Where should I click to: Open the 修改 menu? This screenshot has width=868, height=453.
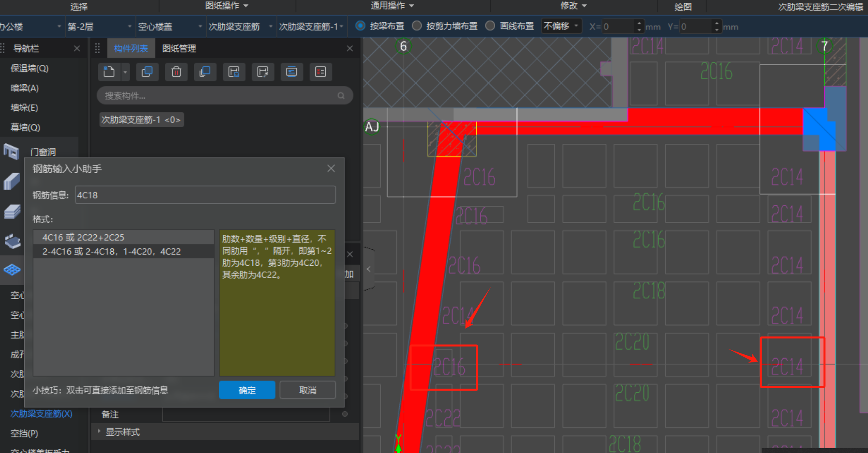pos(573,6)
